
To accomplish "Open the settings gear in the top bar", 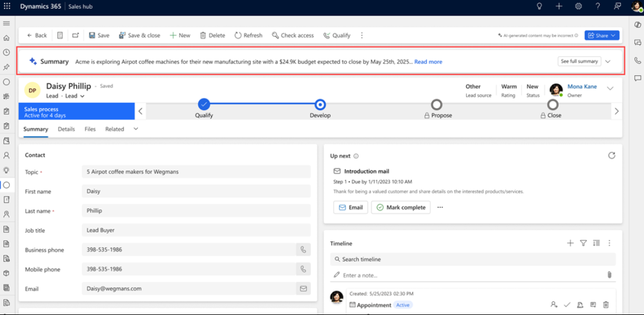I will (578, 6).
